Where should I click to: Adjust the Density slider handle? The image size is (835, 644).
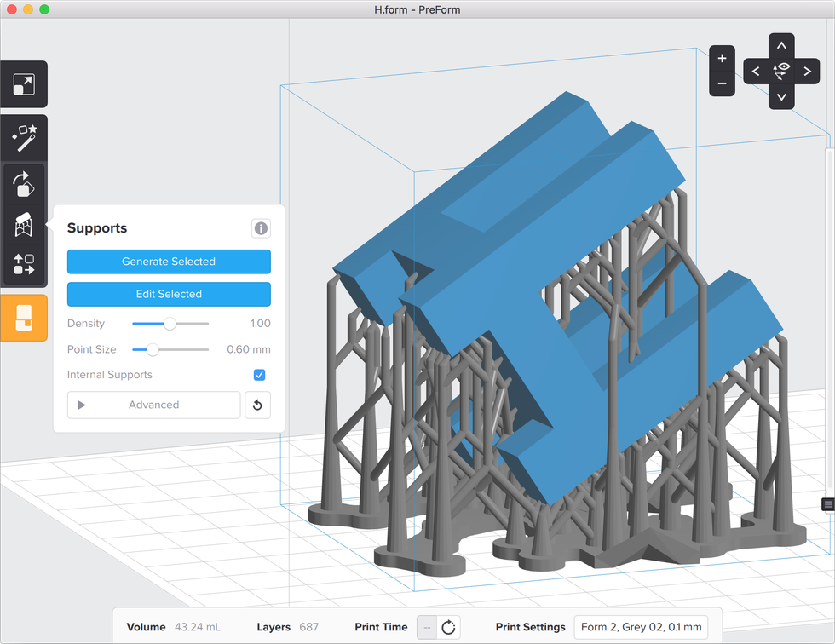click(x=169, y=324)
